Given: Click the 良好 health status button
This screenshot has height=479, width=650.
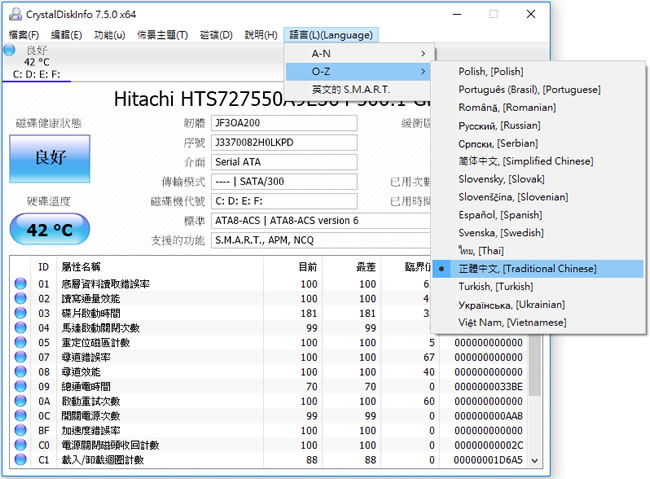Looking at the screenshot, I should tap(50, 159).
